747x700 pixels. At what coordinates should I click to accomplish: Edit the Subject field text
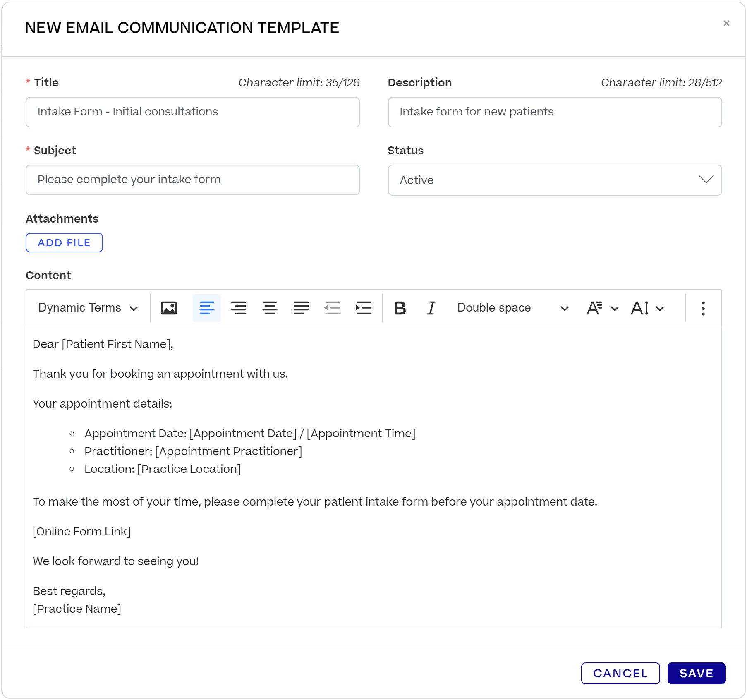tap(192, 180)
